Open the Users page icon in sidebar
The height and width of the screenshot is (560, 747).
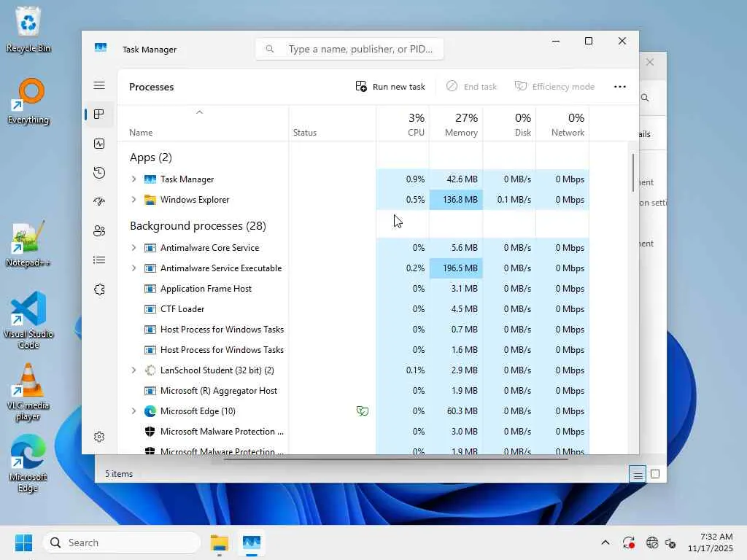pos(99,231)
